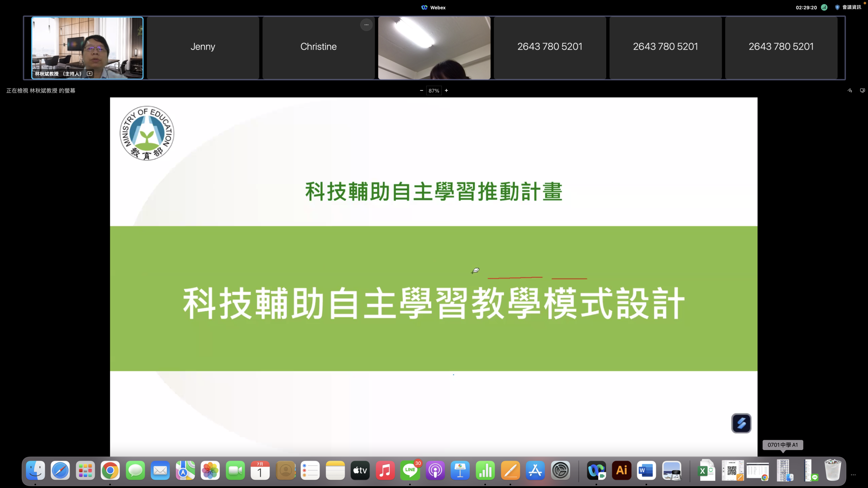Zoom in shared screen with plus button
The width and height of the screenshot is (868, 488).
(x=446, y=90)
